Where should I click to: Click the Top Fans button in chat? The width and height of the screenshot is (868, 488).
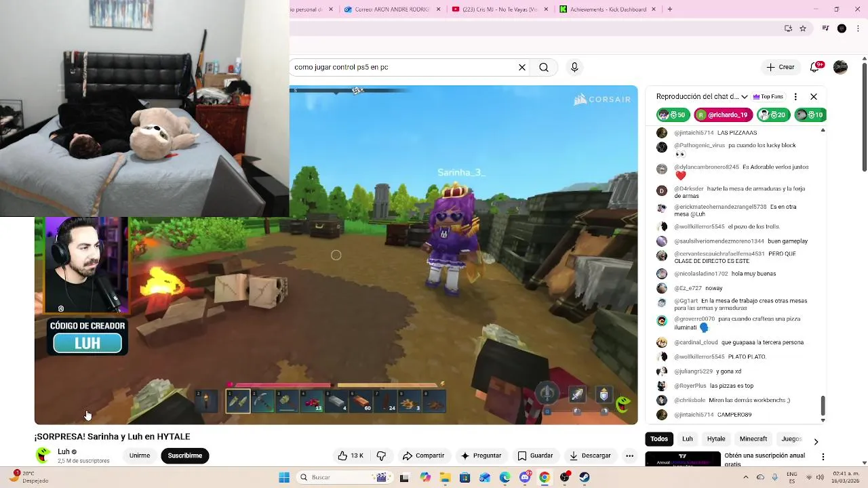click(768, 97)
